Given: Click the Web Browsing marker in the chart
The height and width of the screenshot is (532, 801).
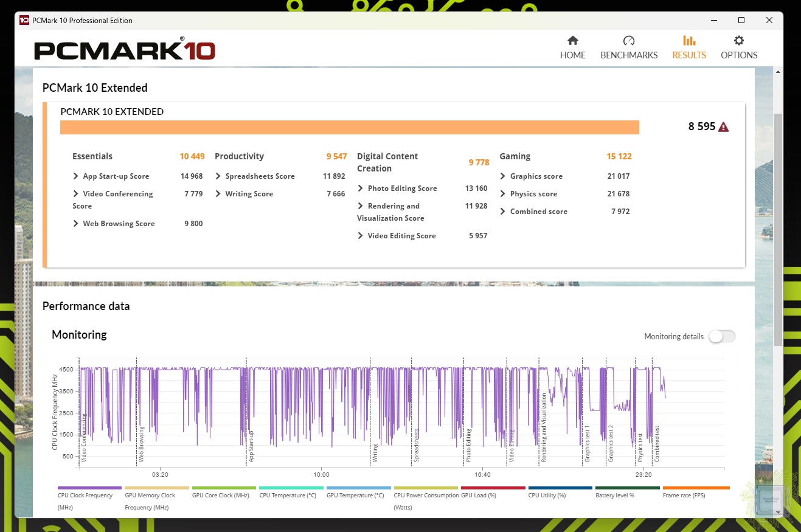Looking at the screenshot, I should pyautogui.click(x=141, y=444).
